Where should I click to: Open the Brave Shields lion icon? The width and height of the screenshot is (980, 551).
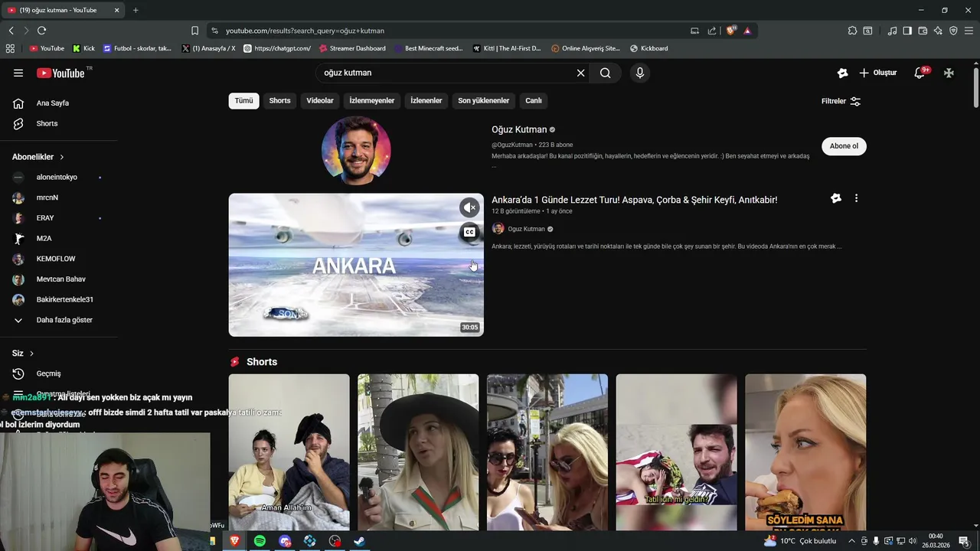click(x=731, y=31)
